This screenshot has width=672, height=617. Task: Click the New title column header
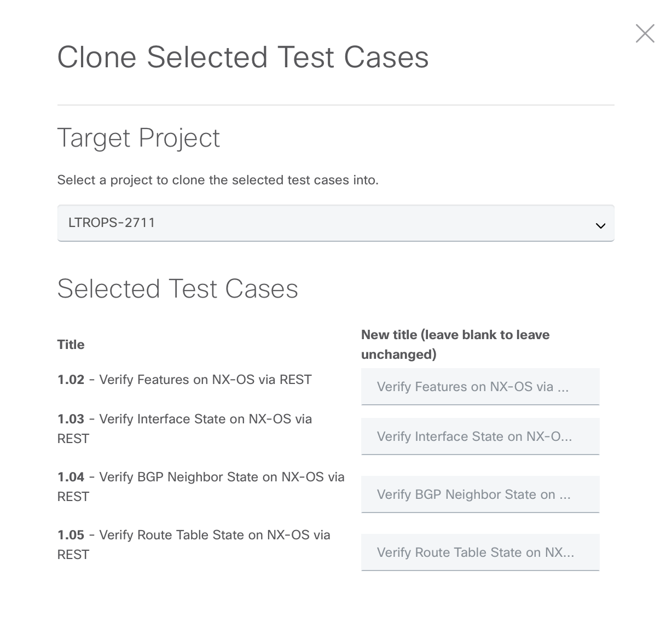pos(455,344)
